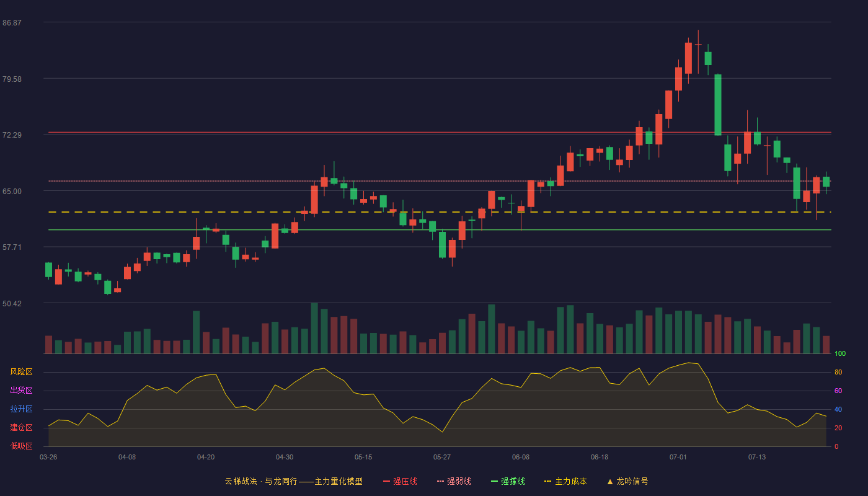
Task: Click the yellow dashed marker beside 主力成本
Action: [x=547, y=481]
